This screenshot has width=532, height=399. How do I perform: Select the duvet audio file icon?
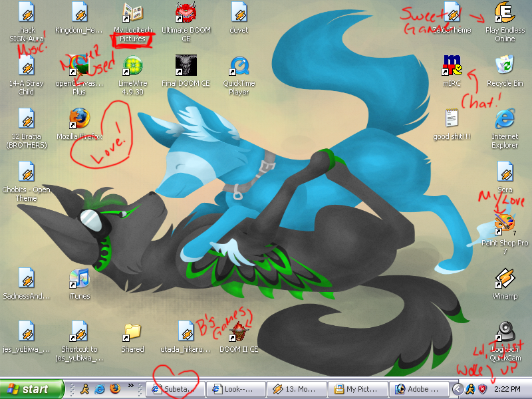pyautogui.click(x=239, y=12)
